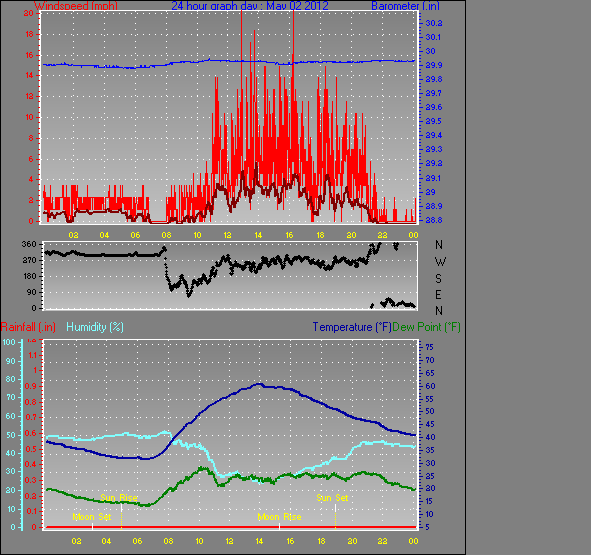The width and height of the screenshot is (591, 555).
Task: Select 8 on the windspeed axis
Action: pyautogui.click(x=31, y=138)
